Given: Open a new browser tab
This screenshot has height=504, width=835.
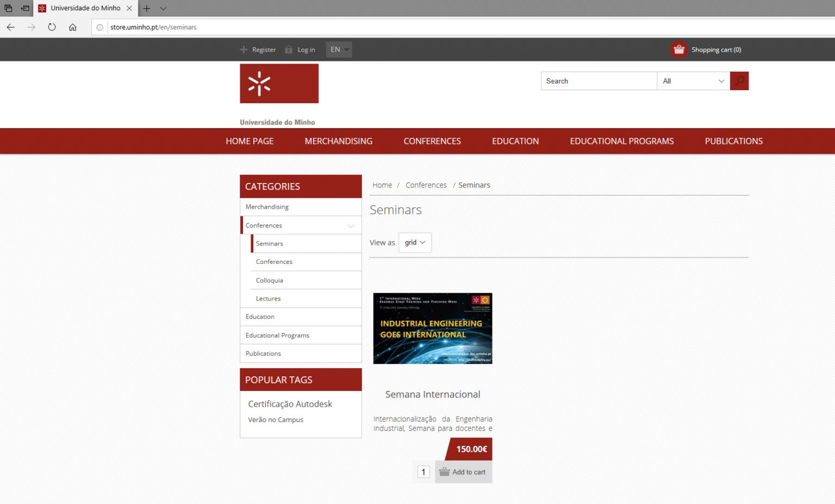Looking at the screenshot, I should (146, 8).
